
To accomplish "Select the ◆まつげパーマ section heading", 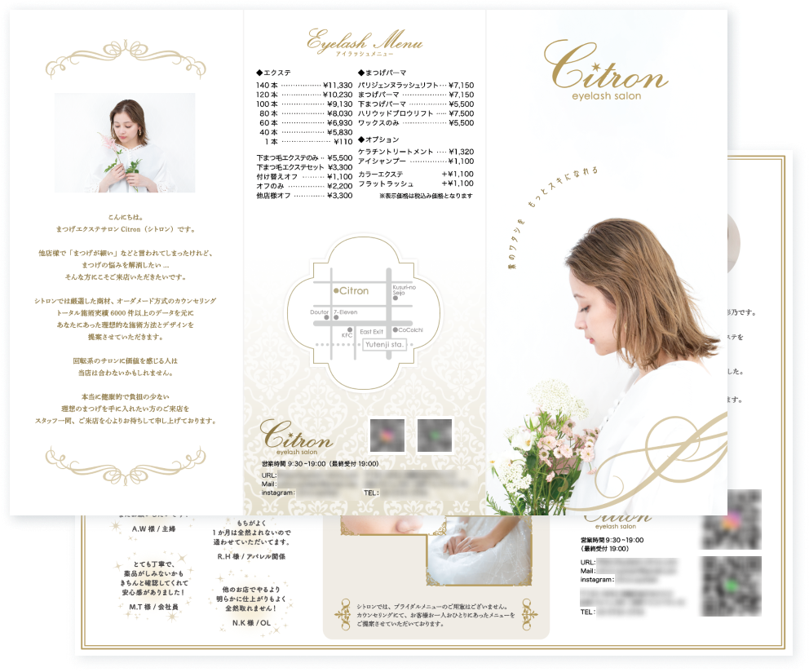I will click(x=382, y=73).
